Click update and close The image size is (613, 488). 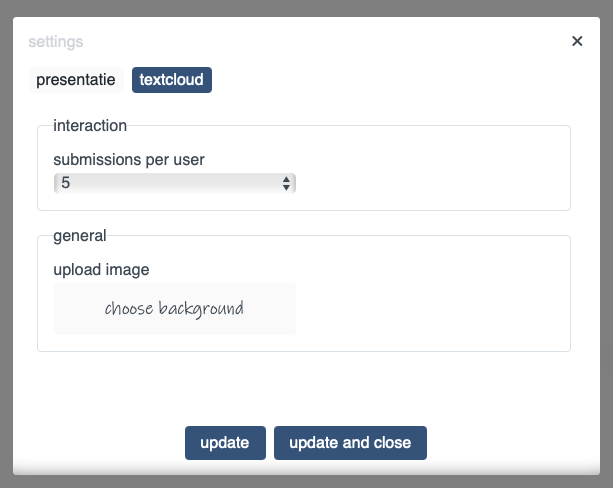coord(350,443)
